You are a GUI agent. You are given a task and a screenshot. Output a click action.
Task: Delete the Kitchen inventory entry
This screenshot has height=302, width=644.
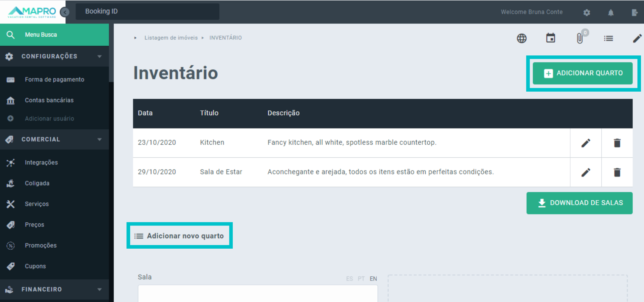pyautogui.click(x=617, y=143)
